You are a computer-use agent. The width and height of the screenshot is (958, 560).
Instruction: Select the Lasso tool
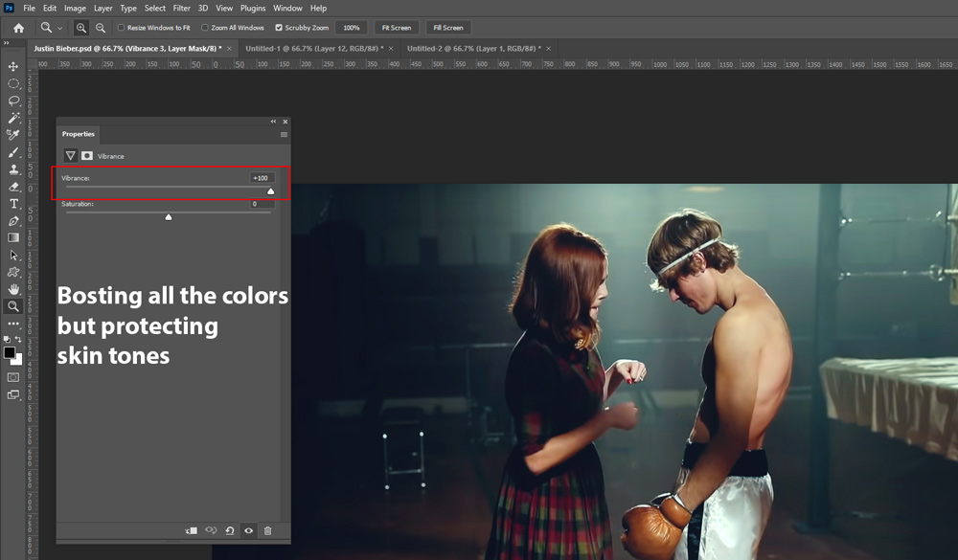coord(12,101)
